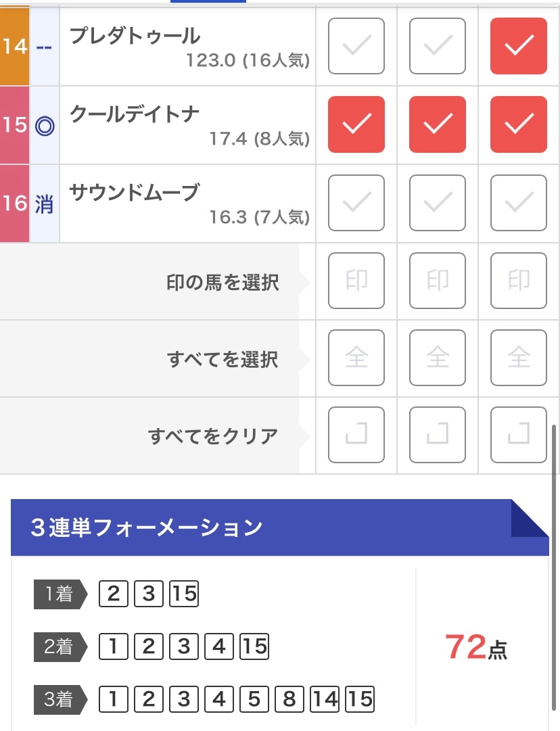Image resolution: width=560 pixels, height=731 pixels.
Task: Open horse プレダトゥール details
Action: (x=135, y=35)
